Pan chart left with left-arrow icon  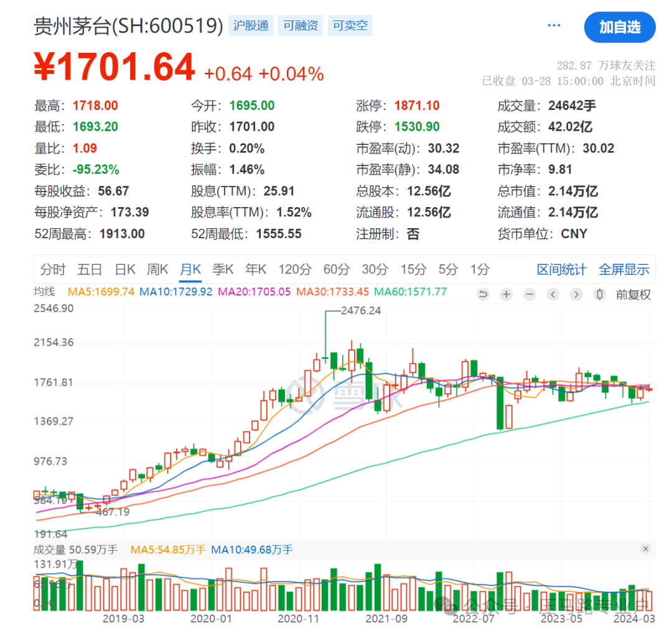(553, 294)
